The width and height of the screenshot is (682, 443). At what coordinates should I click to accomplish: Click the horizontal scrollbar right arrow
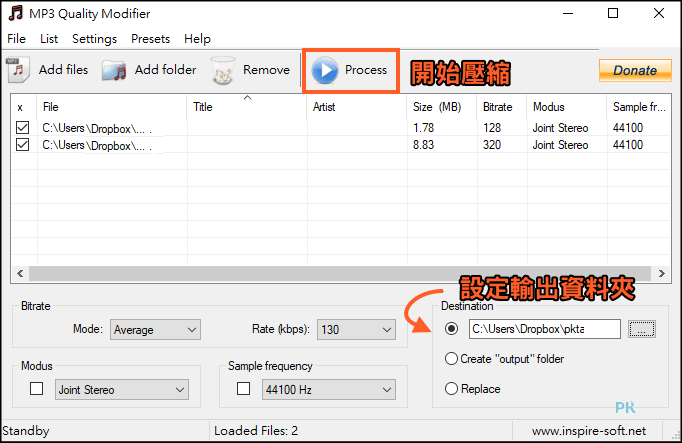pyautogui.click(x=662, y=273)
